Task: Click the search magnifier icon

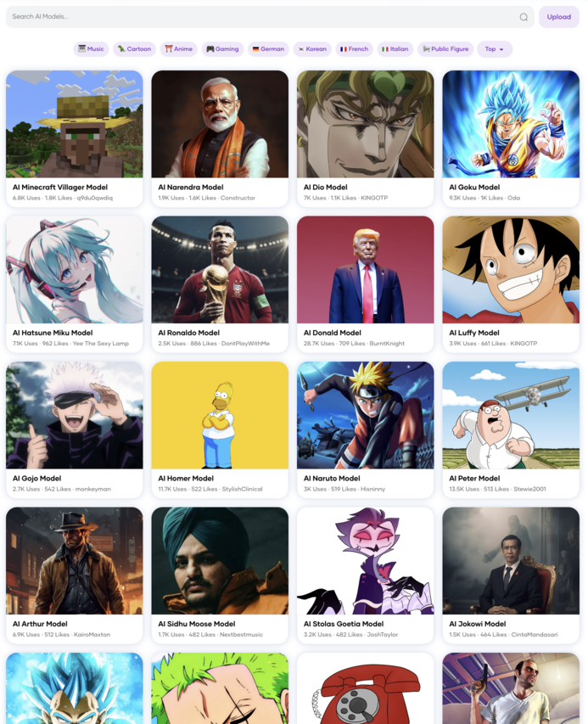Action: click(524, 17)
